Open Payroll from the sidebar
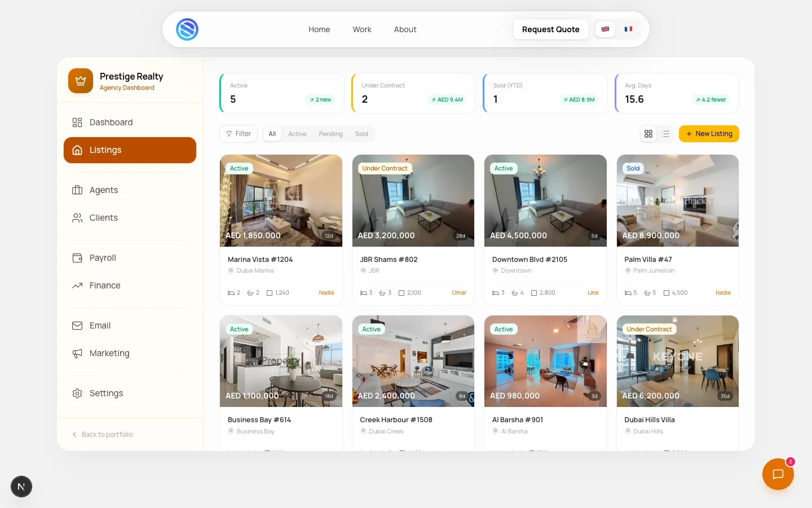The width and height of the screenshot is (812, 508). coord(103,258)
